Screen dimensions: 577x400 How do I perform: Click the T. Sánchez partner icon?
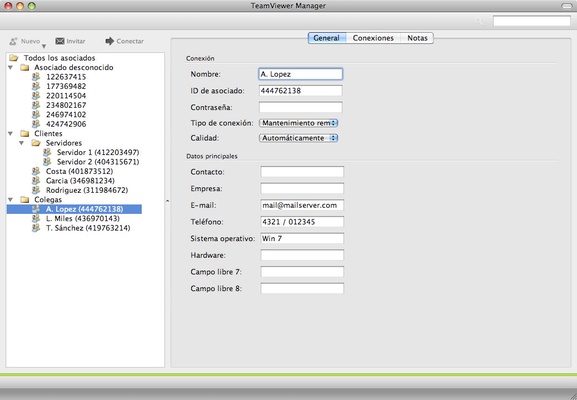pyautogui.click(x=36, y=228)
